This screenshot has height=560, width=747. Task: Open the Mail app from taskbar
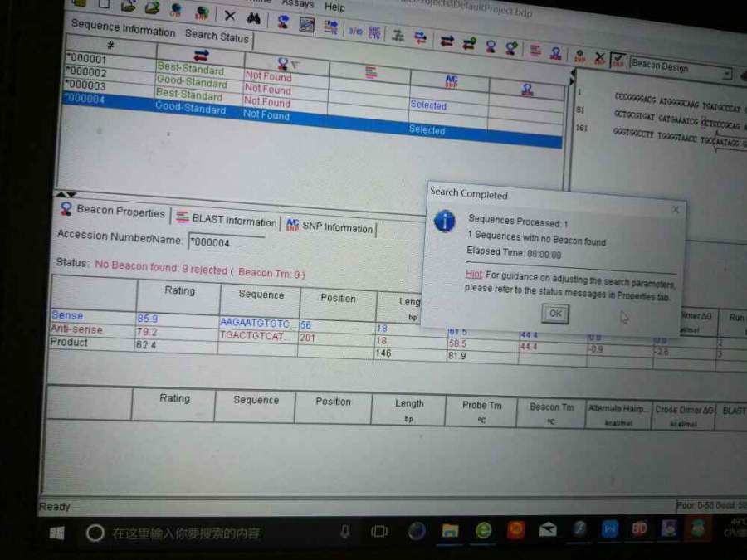coord(548,529)
